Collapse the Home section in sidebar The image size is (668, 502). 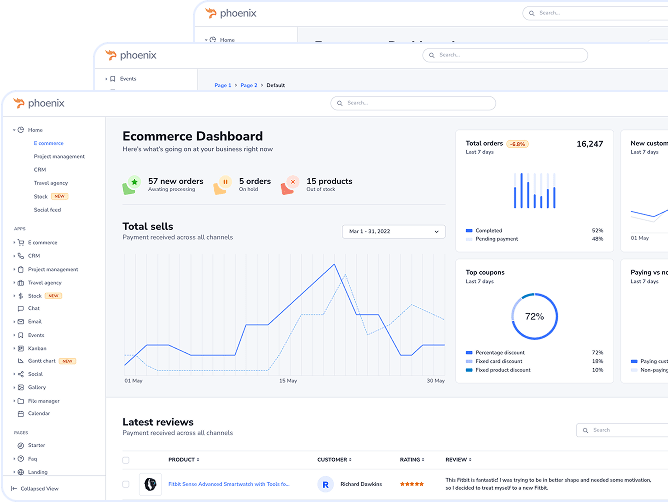[x=15, y=130]
